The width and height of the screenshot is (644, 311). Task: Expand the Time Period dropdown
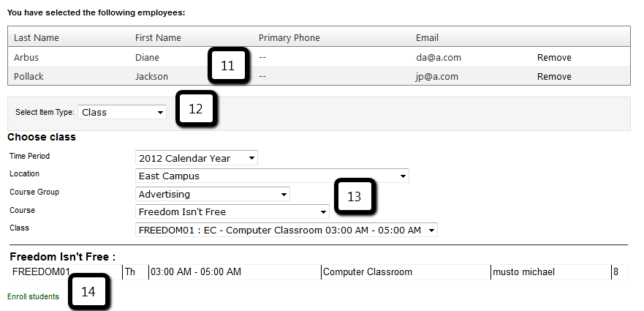tap(197, 158)
